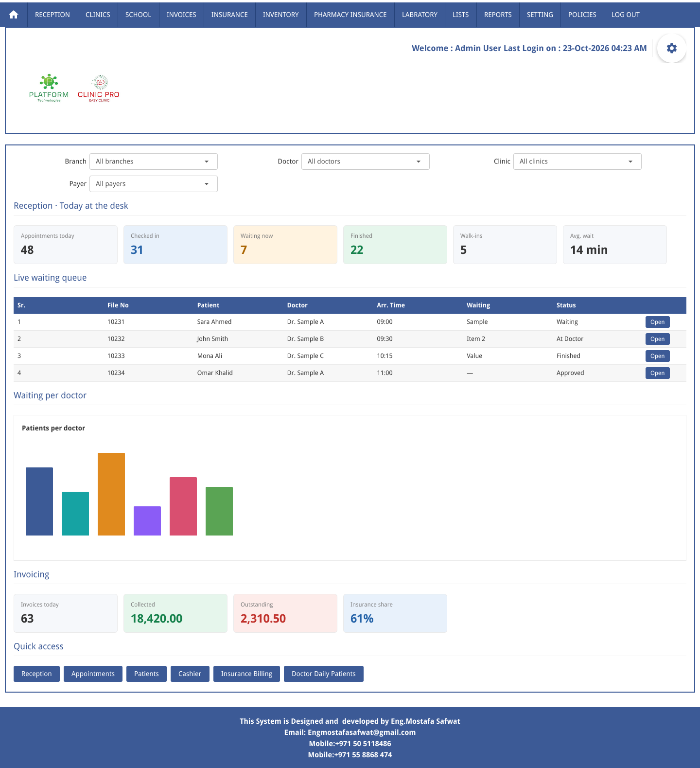Go to the Home icon in navbar
The height and width of the screenshot is (768, 700).
[x=14, y=15]
